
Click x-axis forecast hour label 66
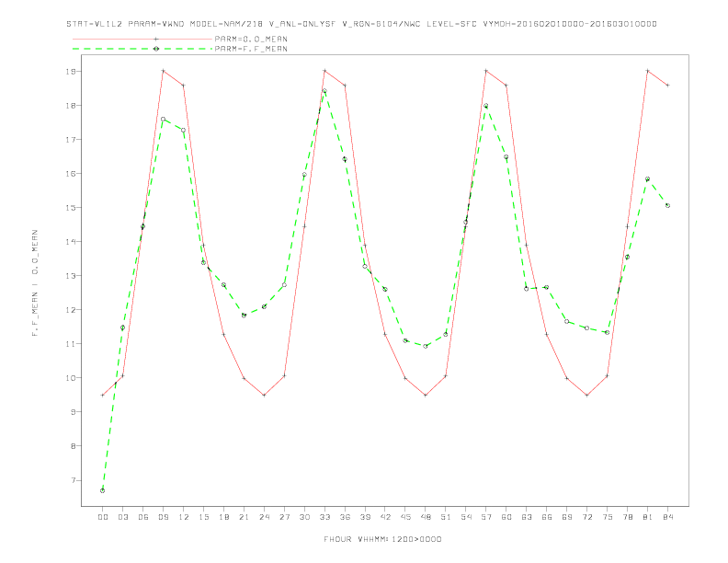[547, 517]
